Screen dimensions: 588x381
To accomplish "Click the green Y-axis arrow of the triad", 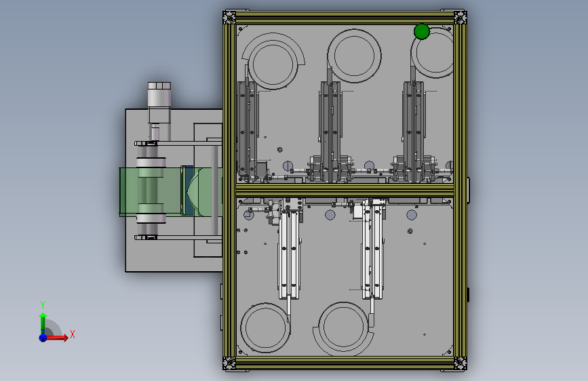I will pyautogui.click(x=43, y=322).
